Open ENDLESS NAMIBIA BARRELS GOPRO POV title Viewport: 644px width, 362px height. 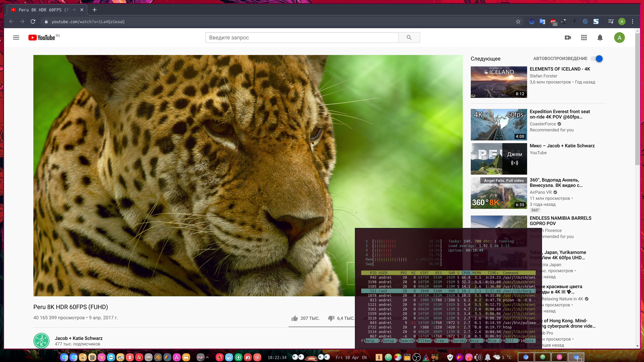pos(560,221)
